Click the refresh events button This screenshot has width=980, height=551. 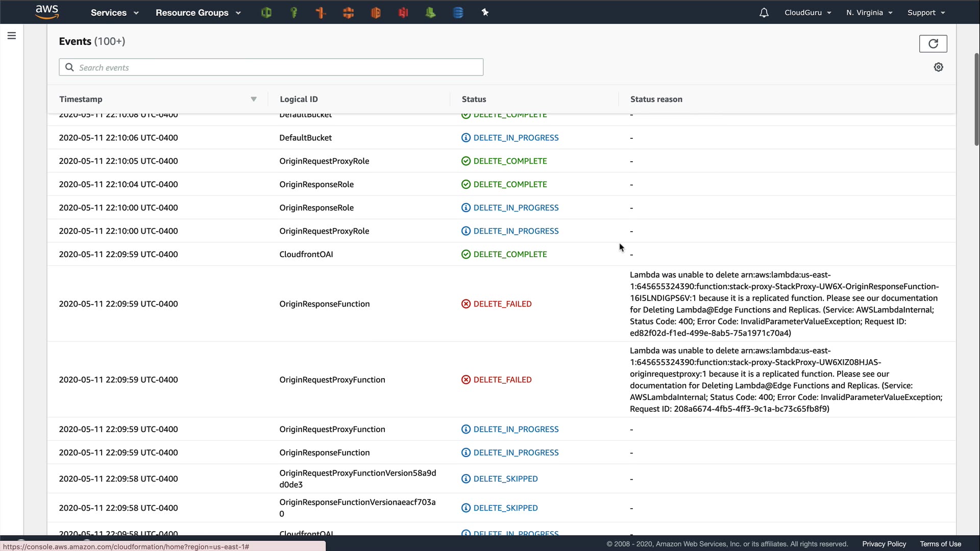coord(933,44)
